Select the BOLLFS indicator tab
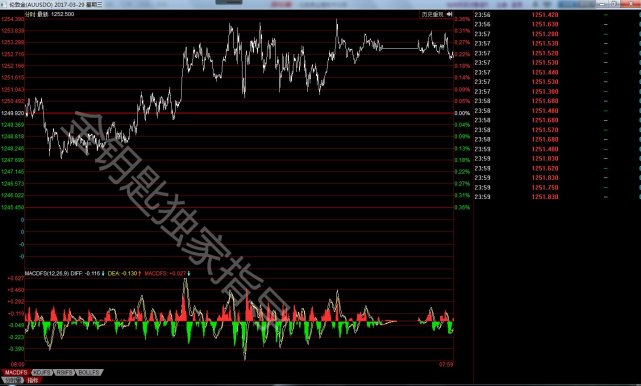This screenshot has width=641, height=386. 89,373
